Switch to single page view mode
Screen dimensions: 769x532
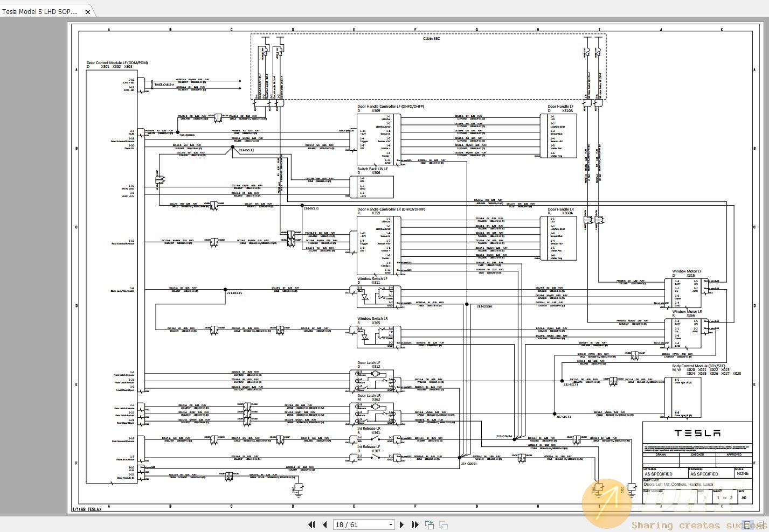[x=747, y=524]
